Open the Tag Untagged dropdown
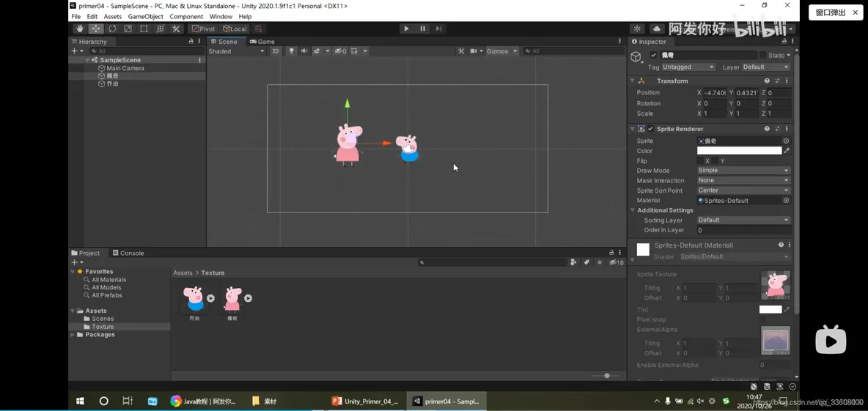Viewport: 868px width, 411px height. pyautogui.click(x=688, y=67)
